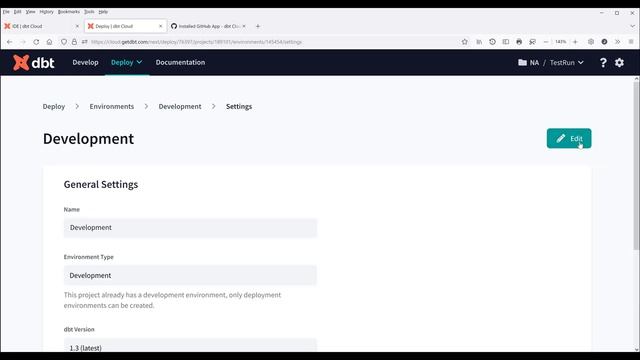Go back with the browser back arrow
The width and height of the screenshot is (640, 360).
[9, 42]
